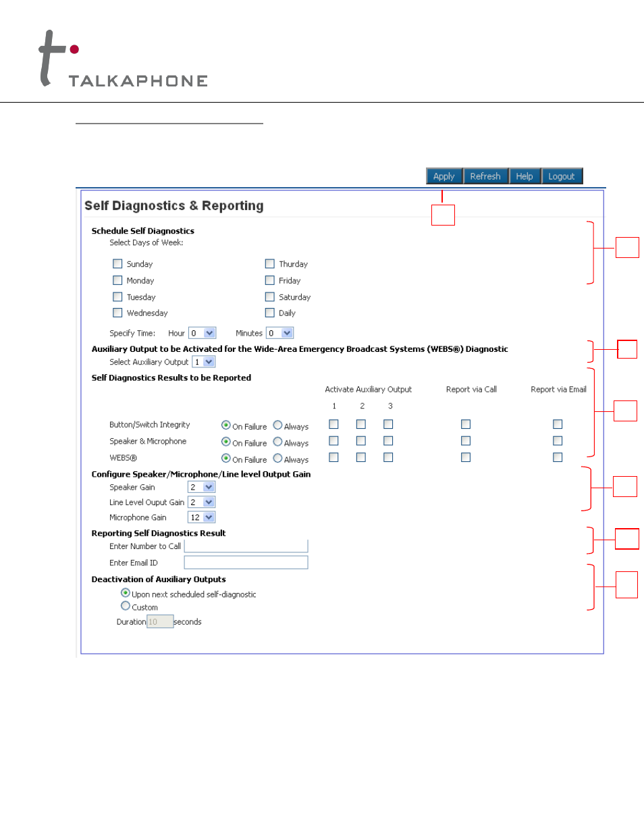The height and width of the screenshot is (834, 644).
Task: Select the Wednesday checkbox
Action: [117, 313]
